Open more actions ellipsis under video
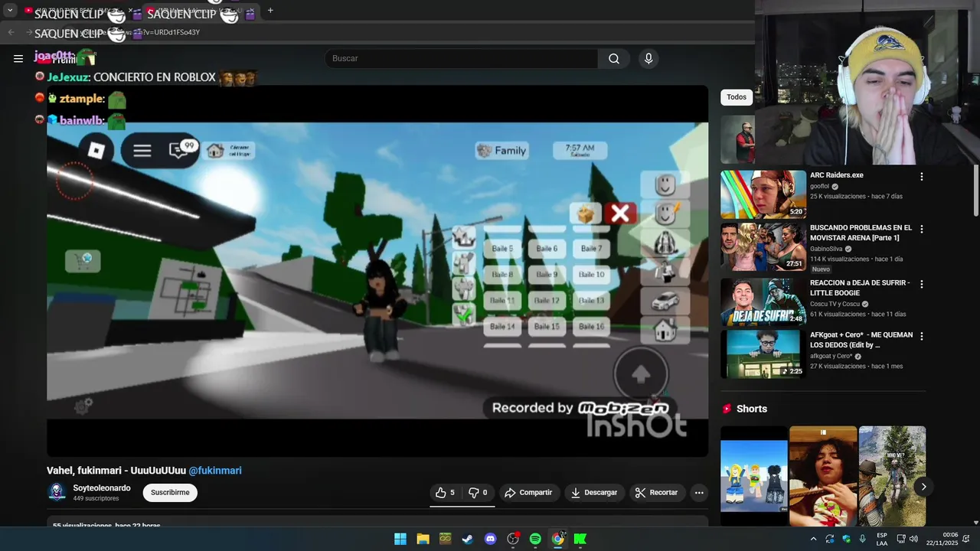Image resolution: width=980 pixels, height=551 pixels. pyautogui.click(x=699, y=493)
